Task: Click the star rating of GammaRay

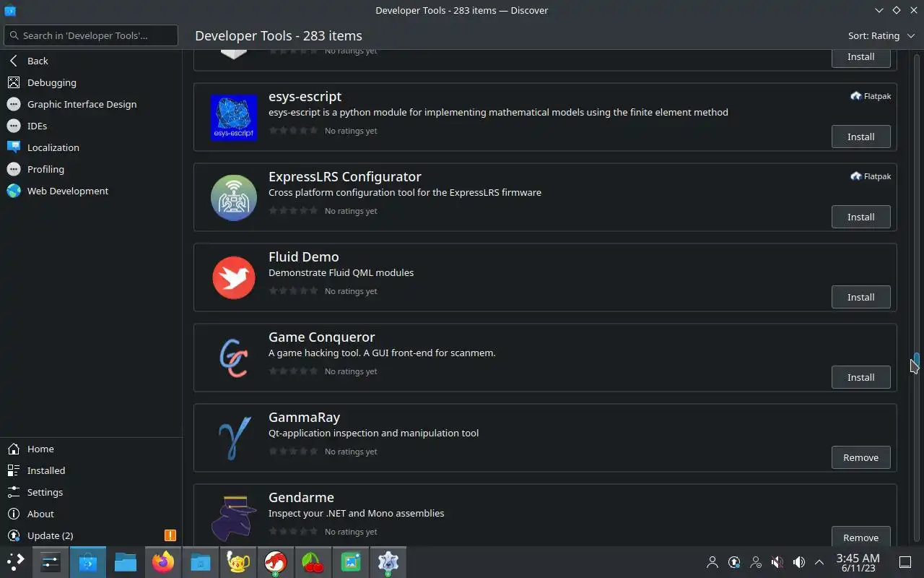Action: pyautogui.click(x=293, y=452)
